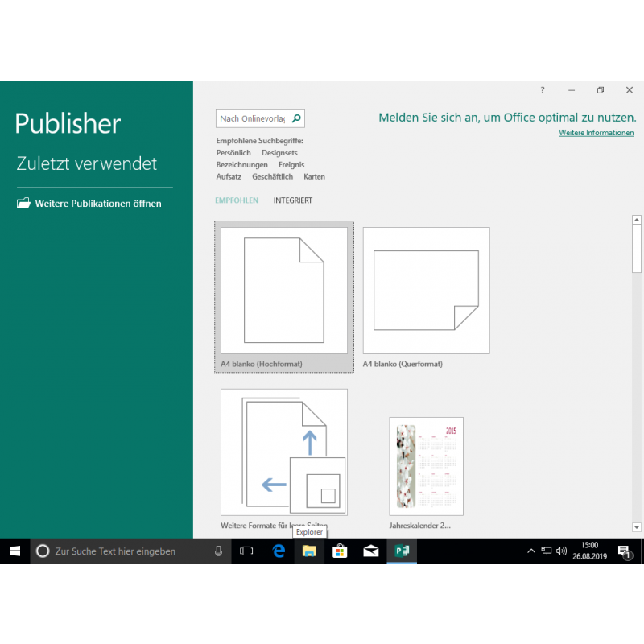The height and width of the screenshot is (644, 644).
Task: Click the Cortana microphone icon
Action: pos(218,551)
